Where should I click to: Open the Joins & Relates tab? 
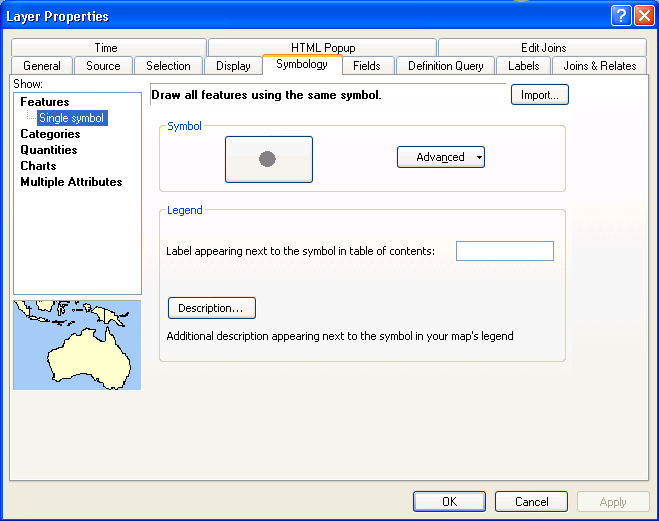[599, 66]
